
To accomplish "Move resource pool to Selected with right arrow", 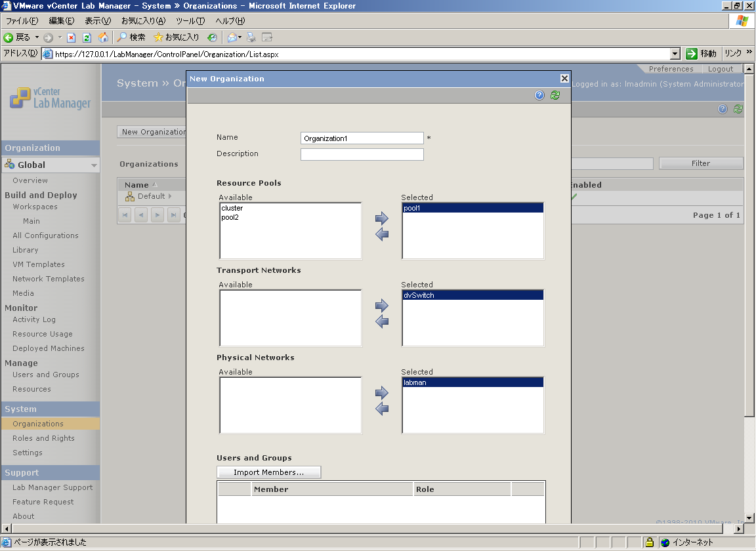I will pyautogui.click(x=382, y=218).
